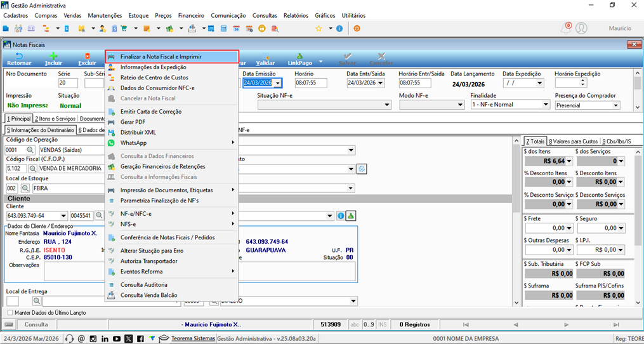The image size is (644, 344).
Task: Expand the Finalidade dropdown
Action: (546, 105)
